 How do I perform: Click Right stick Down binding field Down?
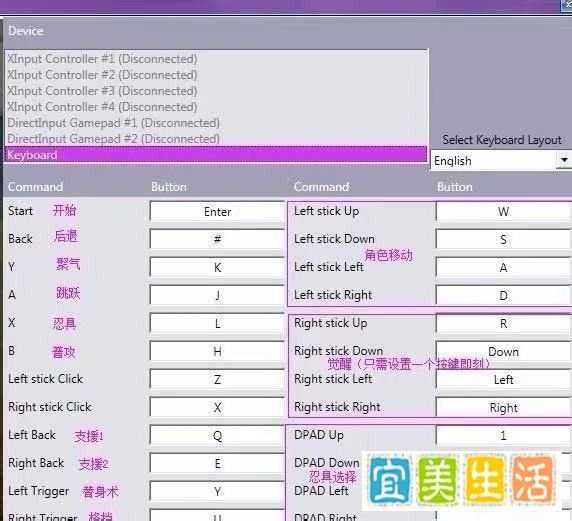click(x=504, y=352)
